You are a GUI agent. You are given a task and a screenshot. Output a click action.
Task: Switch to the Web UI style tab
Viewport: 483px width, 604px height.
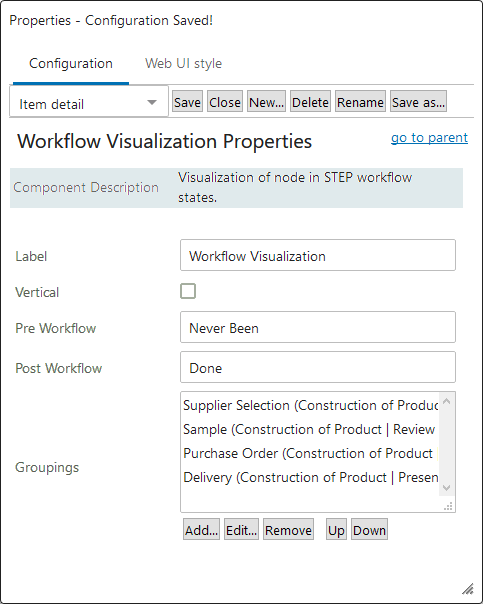point(183,63)
